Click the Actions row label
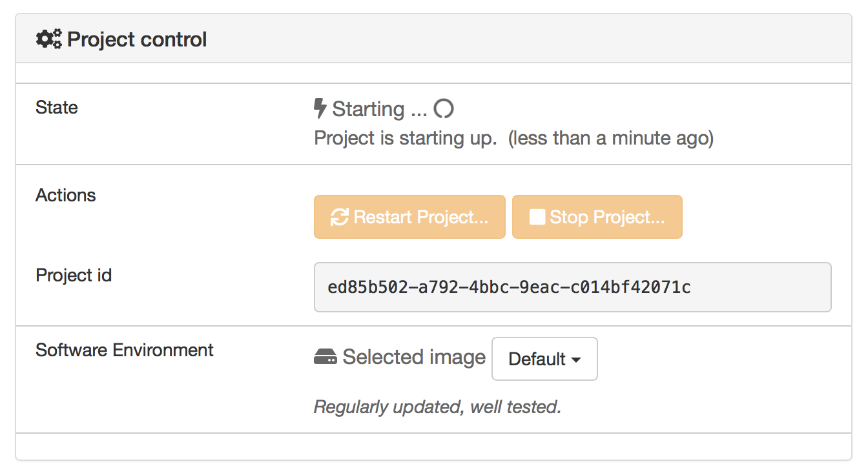Screen dimensions: 868x475 click(66, 196)
